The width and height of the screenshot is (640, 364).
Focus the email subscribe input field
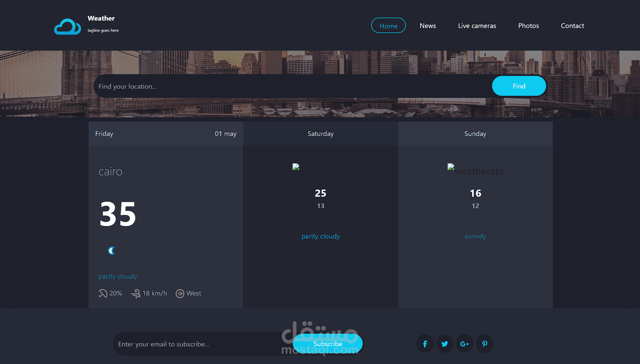pos(203,344)
